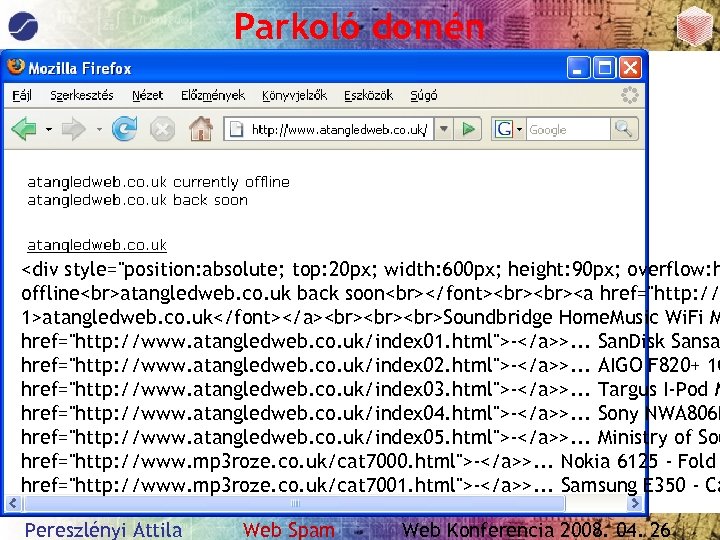Screen dimensions: 720x540
Task: Click the page icon in the address bar
Action: [236, 129]
